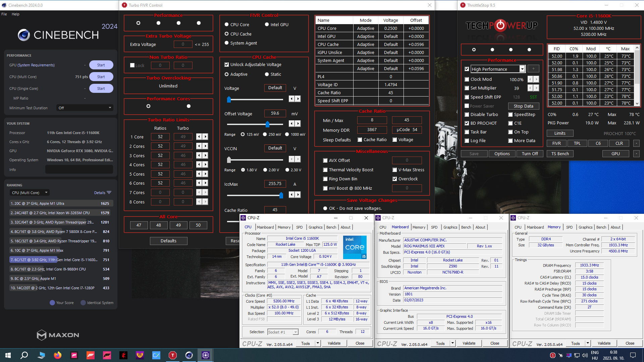Click the IccMax slider handle
This screenshot has width=644, height=362.
[x=281, y=195]
